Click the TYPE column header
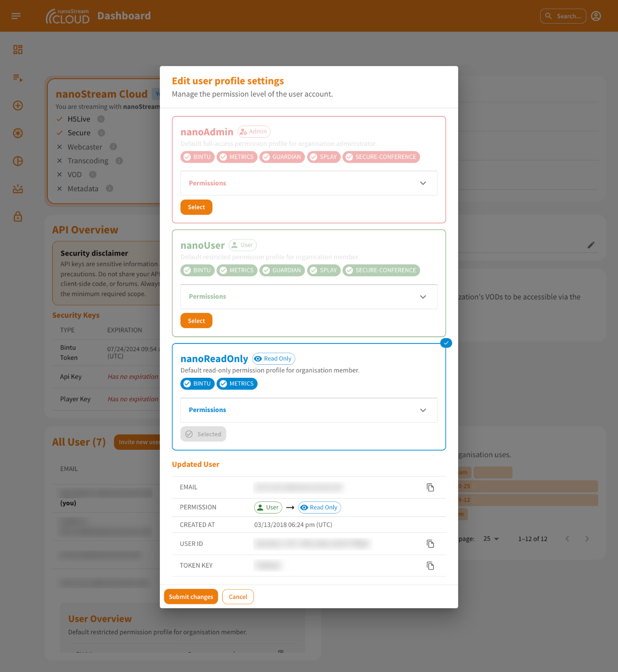Viewport: 618px width, 672px height. pyautogui.click(x=68, y=330)
